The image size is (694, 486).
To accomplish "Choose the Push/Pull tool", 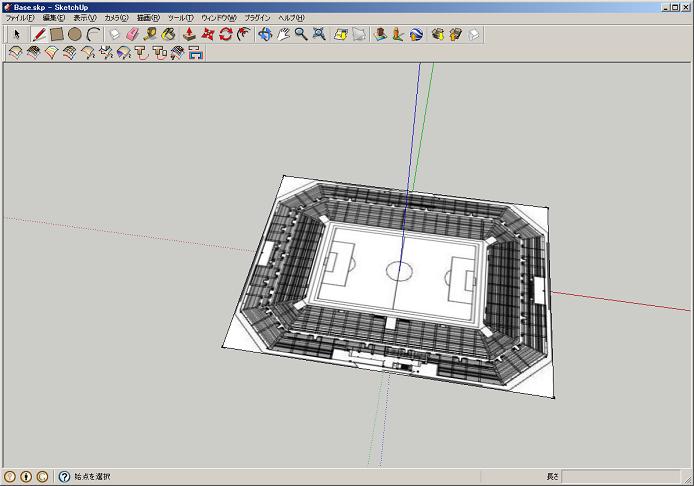I will [x=189, y=34].
